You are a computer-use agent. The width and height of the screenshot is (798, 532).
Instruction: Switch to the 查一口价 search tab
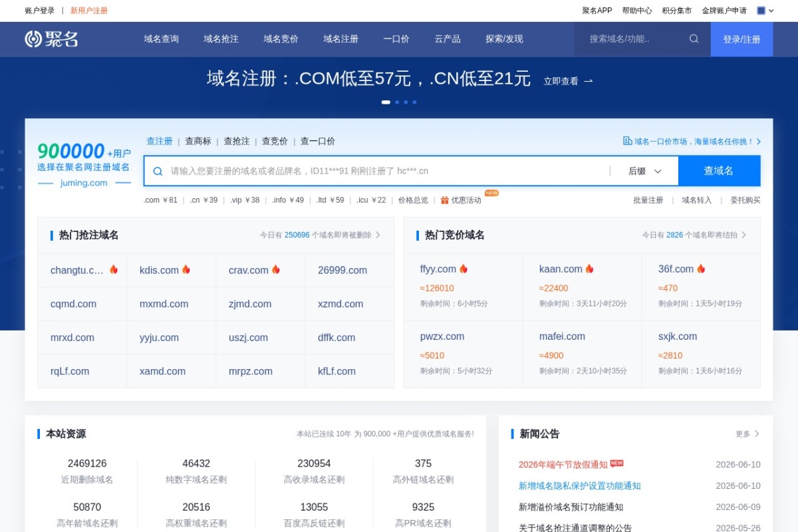[318, 141]
